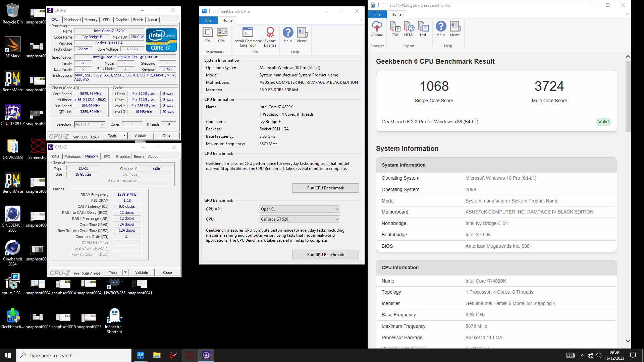
Task: Click the Multi-Core Score 3724
Action: point(549,86)
